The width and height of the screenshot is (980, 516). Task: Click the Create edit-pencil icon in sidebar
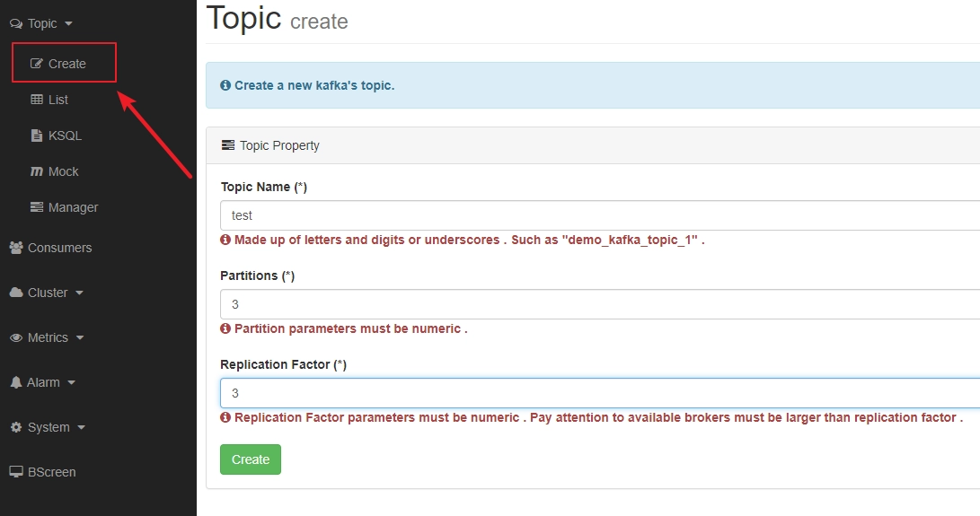coord(37,64)
